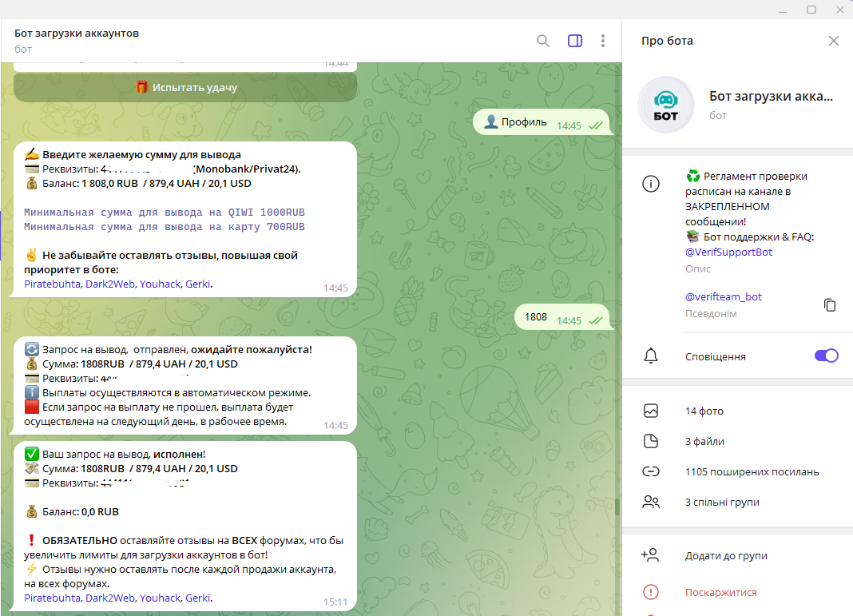The image size is (853, 616).
Task: Toggle the side panel layout icon
Action: click(x=575, y=41)
